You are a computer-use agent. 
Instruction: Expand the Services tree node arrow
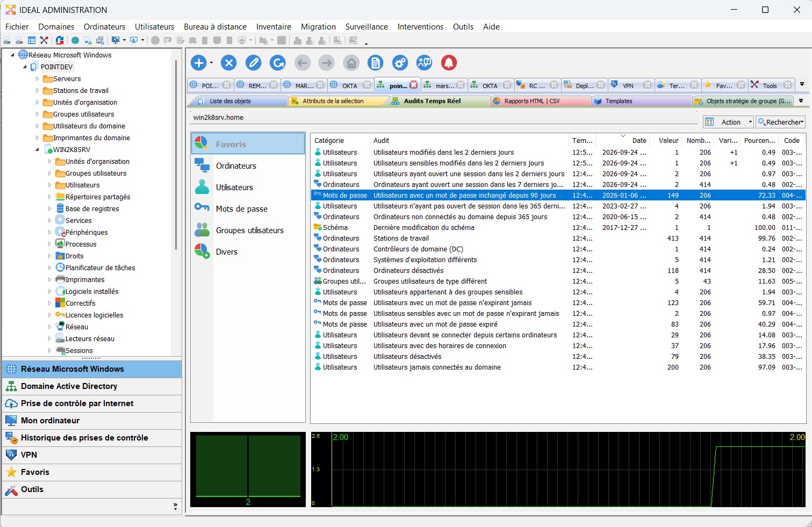(49, 220)
